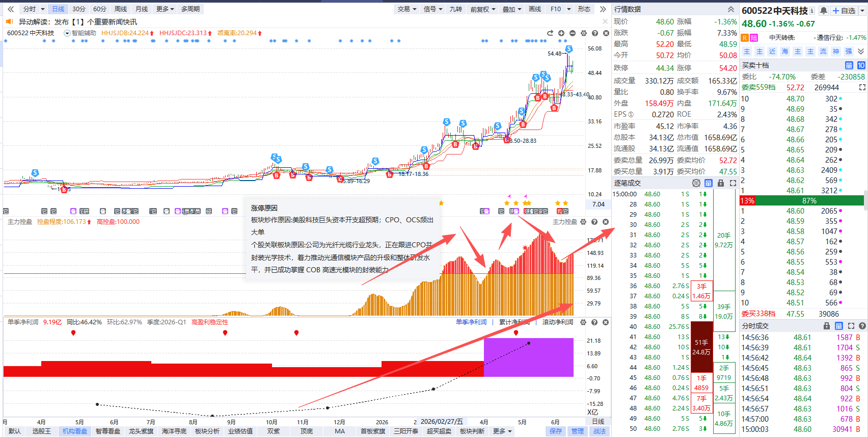
Task: Maximize the 分时成交 panel with fullscreen icon
Action: (851, 326)
